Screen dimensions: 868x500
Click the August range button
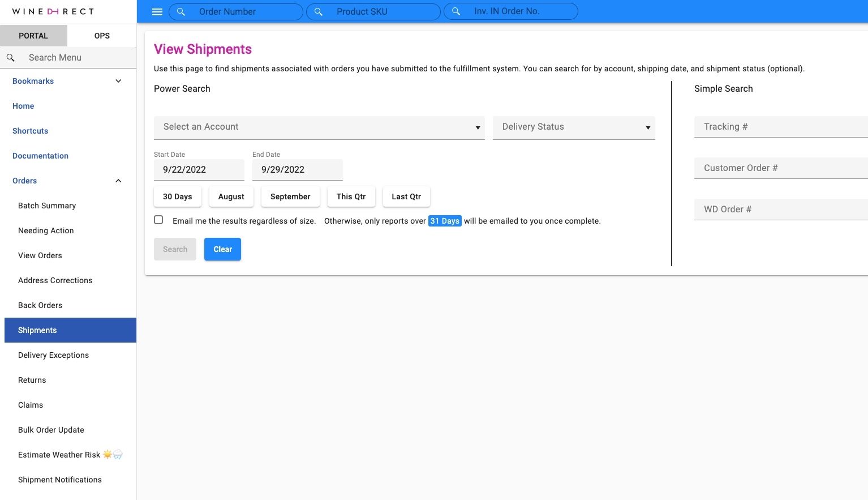tap(231, 196)
